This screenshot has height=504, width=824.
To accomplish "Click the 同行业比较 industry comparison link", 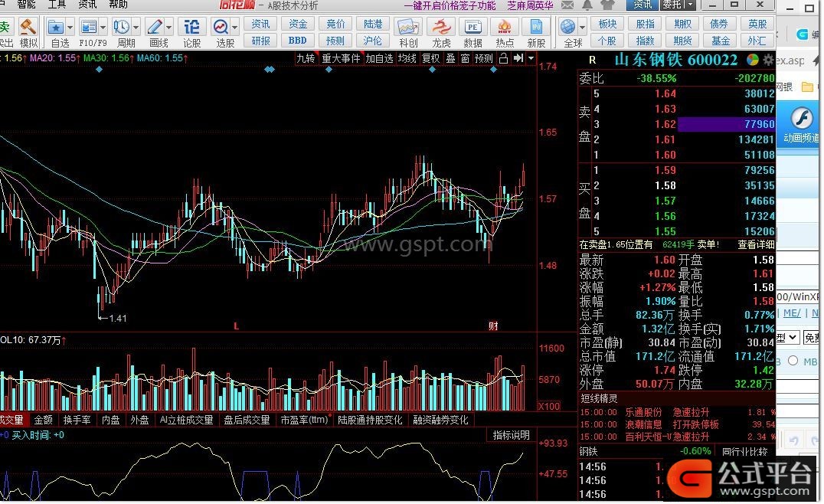I will tap(744, 451).
